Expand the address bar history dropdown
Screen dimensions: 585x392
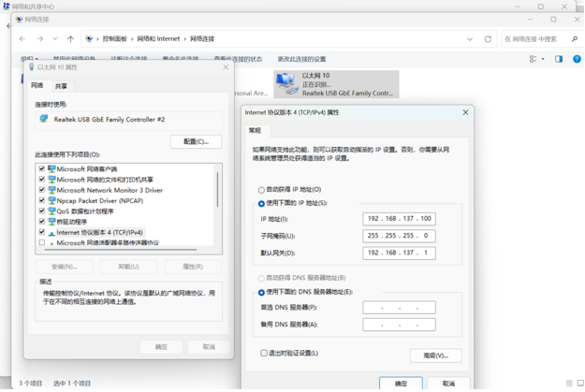470,39
